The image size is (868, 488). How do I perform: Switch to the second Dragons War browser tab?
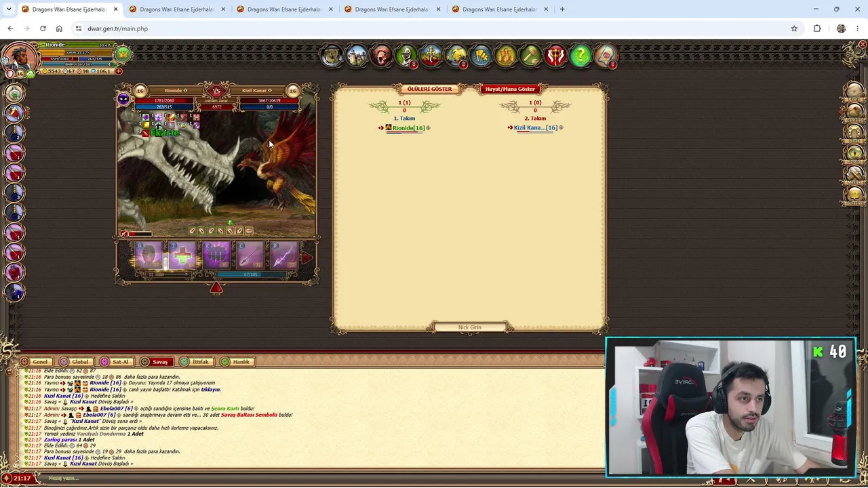[177, 9]
